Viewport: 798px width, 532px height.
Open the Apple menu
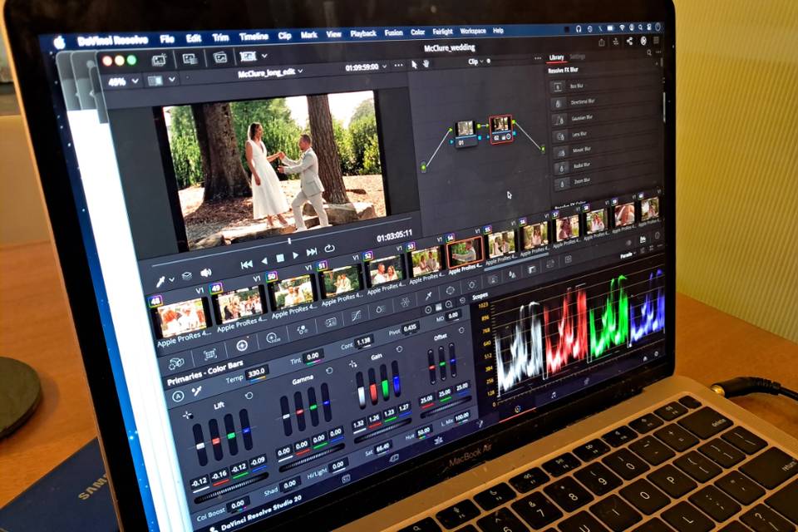(60, 42)
